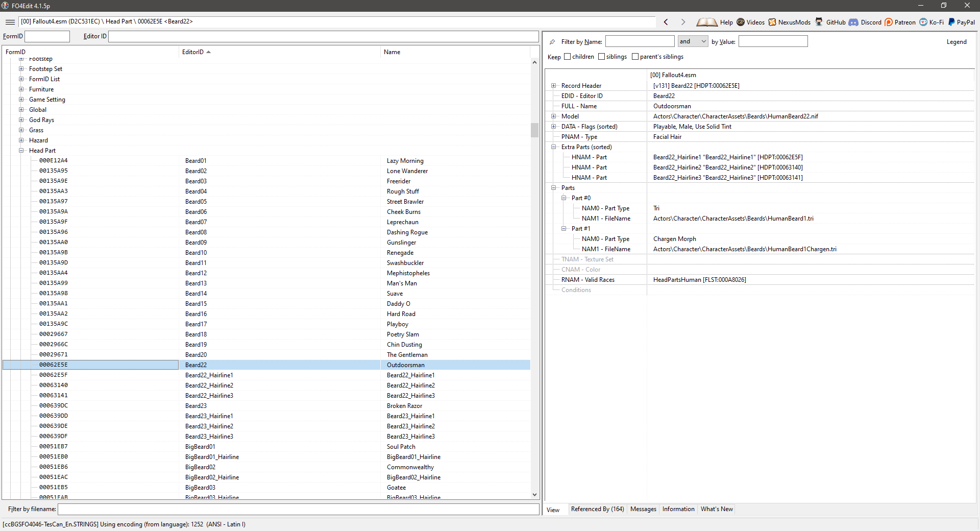This screenshot has height=531, width=980.
Task: Select the Beard07 Leprechaun row
Action: coord(266,222)
